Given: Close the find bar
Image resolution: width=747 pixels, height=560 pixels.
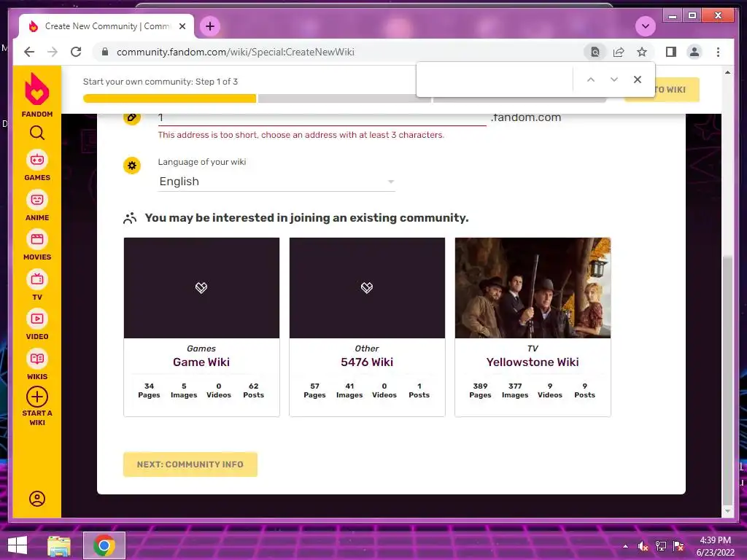Looking at the screenshot, I should point(638,79).
